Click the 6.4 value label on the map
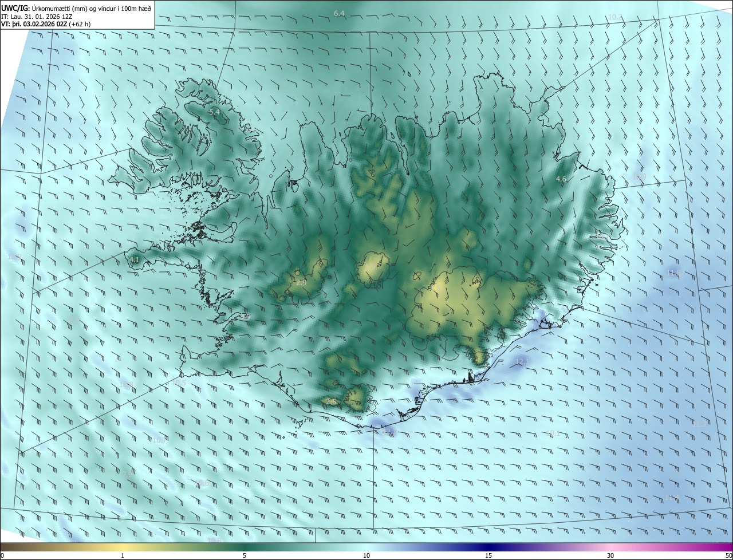Image resolution: width=733 pixels, height=560 pixels. [x=340, y=13]
